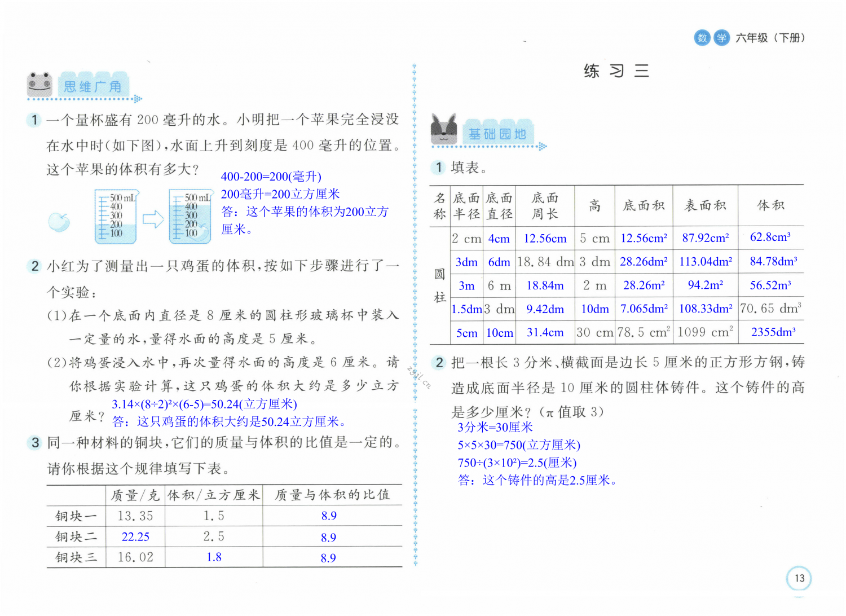Click the 1099 cm² surface area cell
This screenshot has height=616, width=846.
(x=706, y=332)
